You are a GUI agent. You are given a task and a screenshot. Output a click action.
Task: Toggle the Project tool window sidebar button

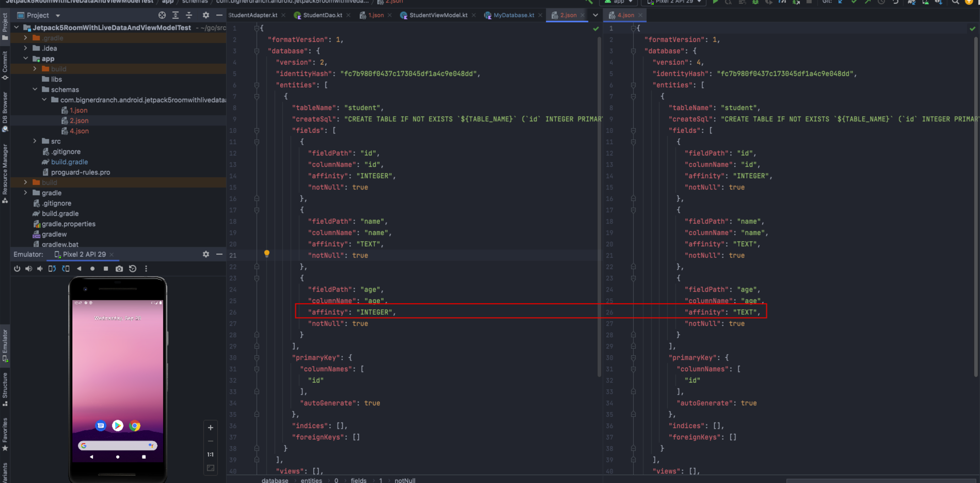pos(5,26)
